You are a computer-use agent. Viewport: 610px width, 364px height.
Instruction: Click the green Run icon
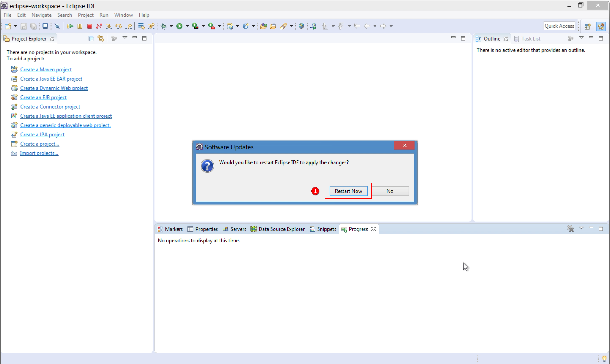pyautogui.click(x=179, y=26)
